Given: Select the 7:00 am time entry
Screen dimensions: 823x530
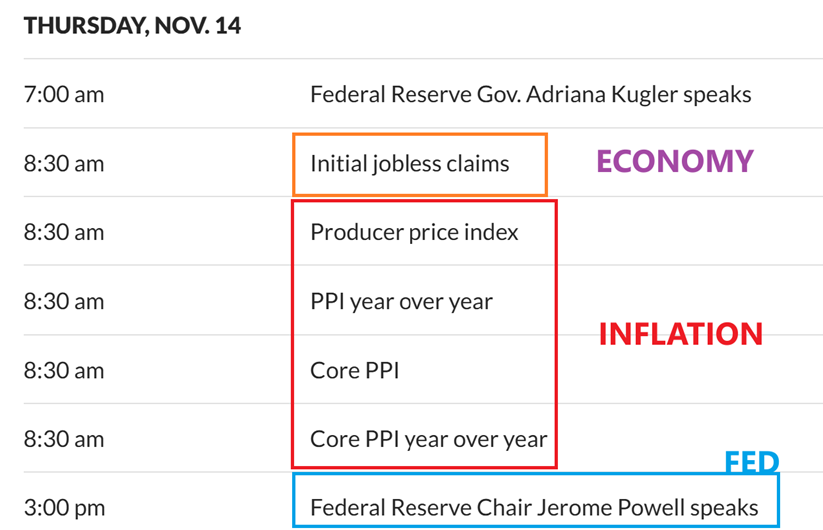Looking at the screenshot, I should [64, 95].
